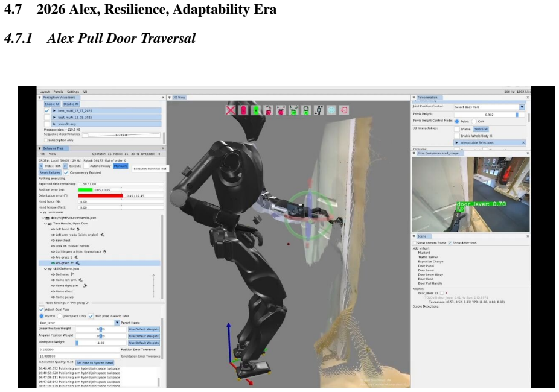Click previous index arrow button in Behavior Tree
The width and height of the screenshot is (559, 392).
pyautogui.click(x=41, y=166)
